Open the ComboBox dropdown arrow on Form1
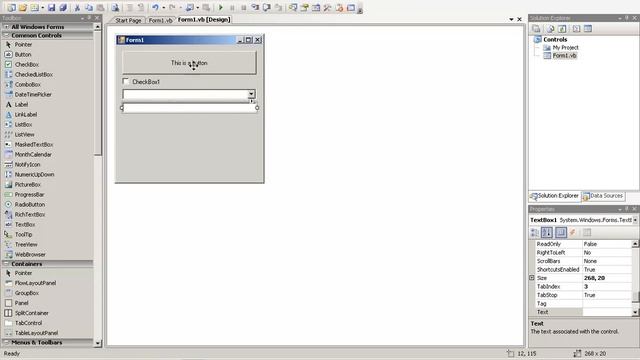This screenshot has width=640, height=360. (x=251, y=94)
